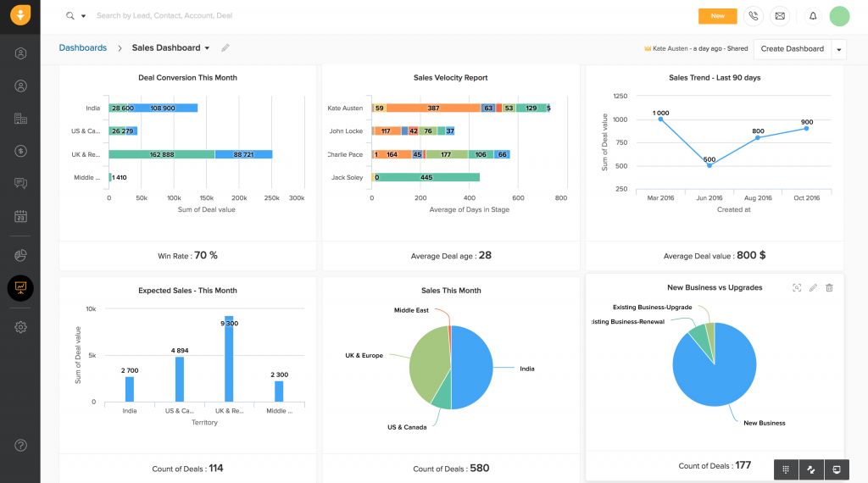Click the orange New button
The image size is (868, 483).
(717, 16)
